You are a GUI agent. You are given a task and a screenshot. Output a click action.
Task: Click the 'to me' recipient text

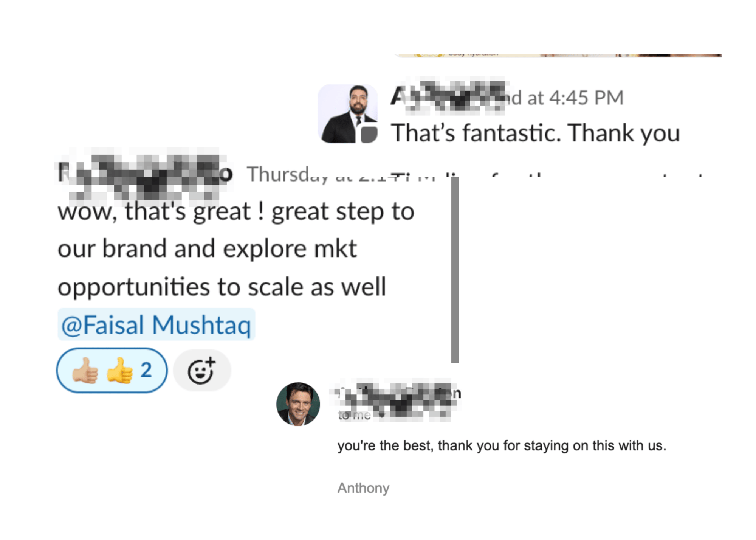coord(354,416)
